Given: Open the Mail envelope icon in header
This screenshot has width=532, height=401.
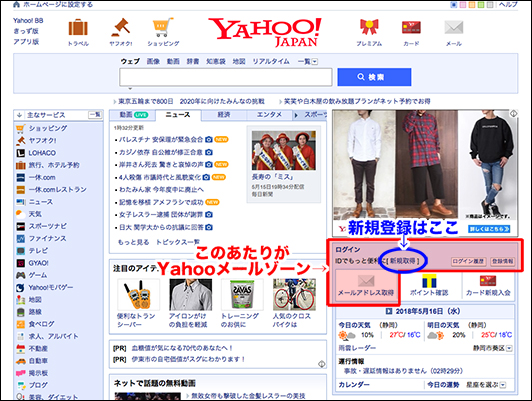Looking at the screenshot, I should point(454,27).
